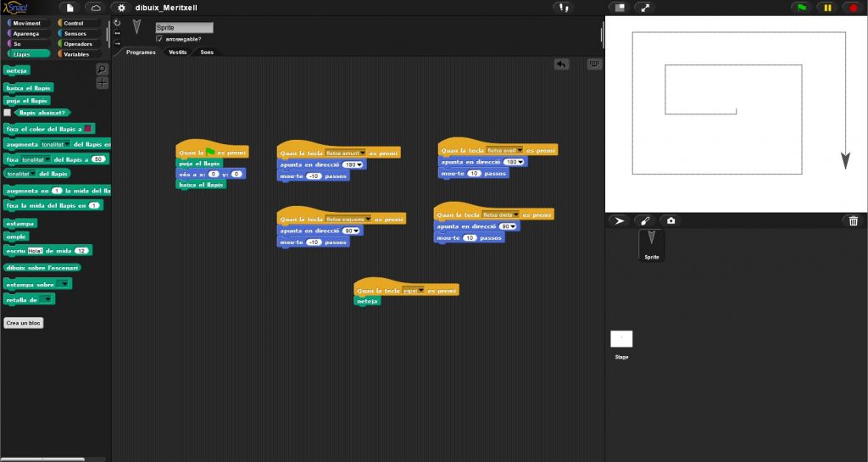
Task: Open paint a new sprite brush icon
Action: point(645,220)
